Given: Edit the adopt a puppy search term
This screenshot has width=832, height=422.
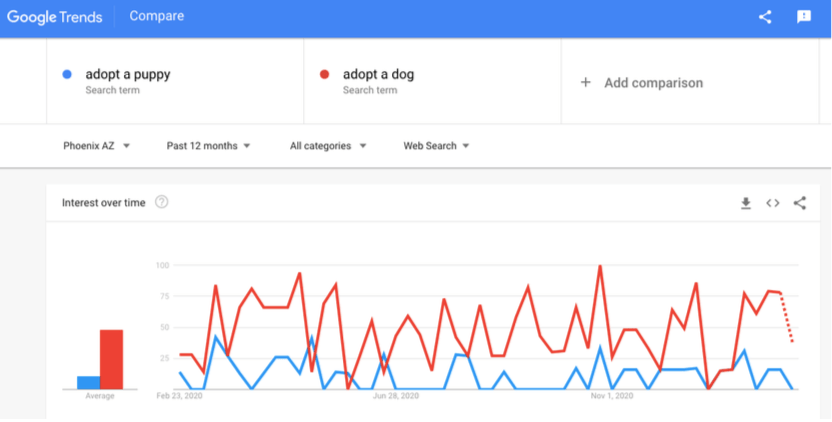Looking at the screenshot, I should (127, 75).
